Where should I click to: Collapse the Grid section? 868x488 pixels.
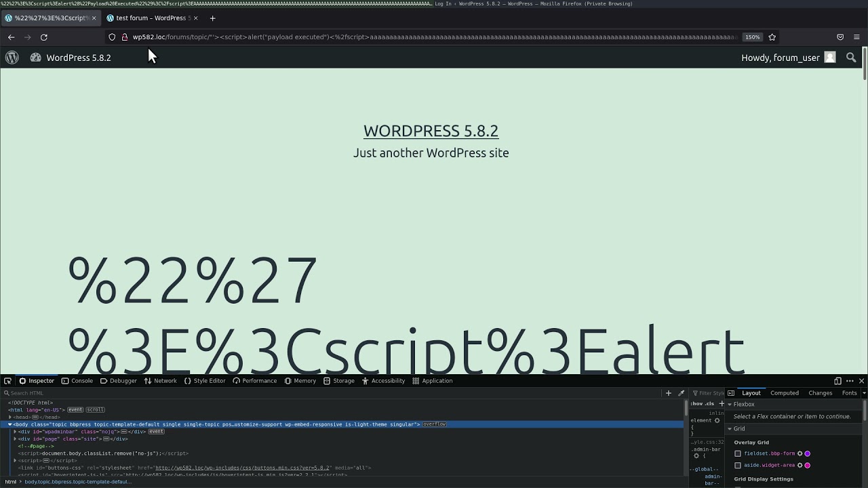tap(730, 429)
